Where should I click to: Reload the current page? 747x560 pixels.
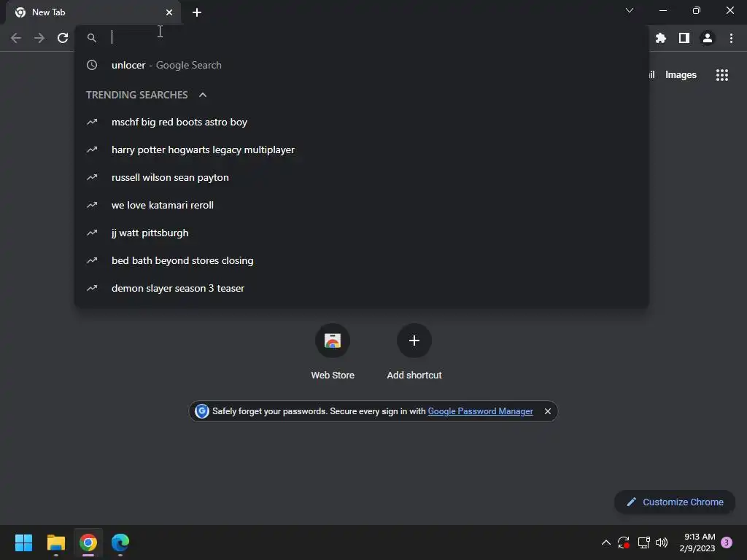pos(63,38)
